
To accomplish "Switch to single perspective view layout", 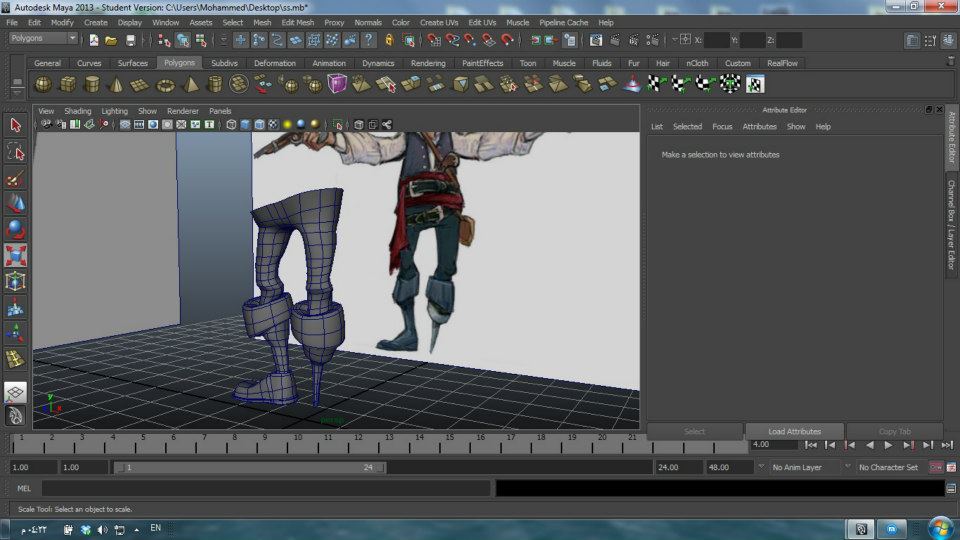I will (15, 392).
